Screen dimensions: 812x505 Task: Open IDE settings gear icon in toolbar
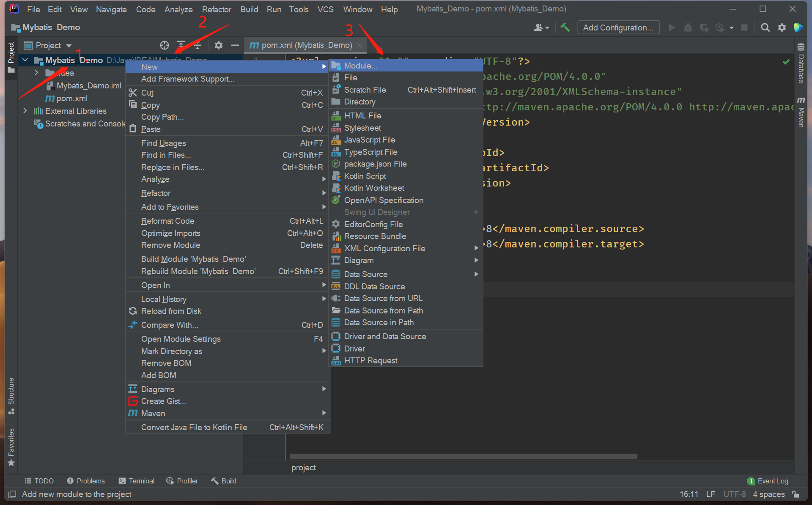pyautogui.click(x=782, y=27)
